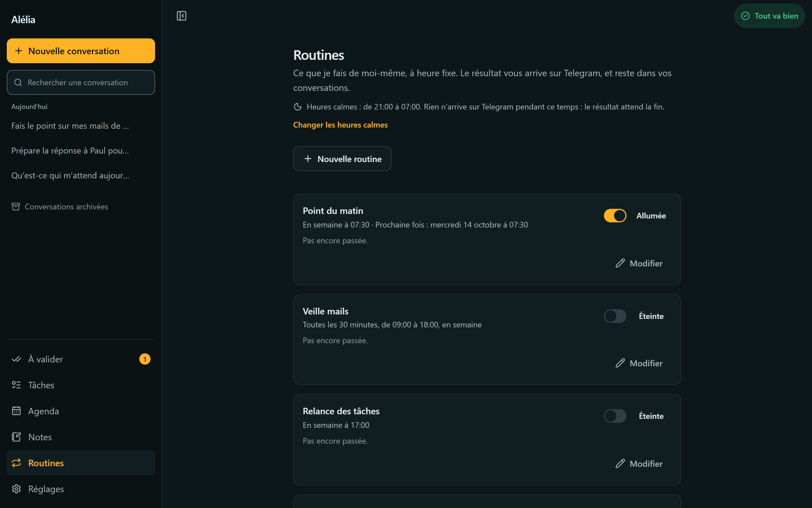Create a Nouvelle routine
The width and height of the screenshot is (812, 508).
[x=342, y=159]
